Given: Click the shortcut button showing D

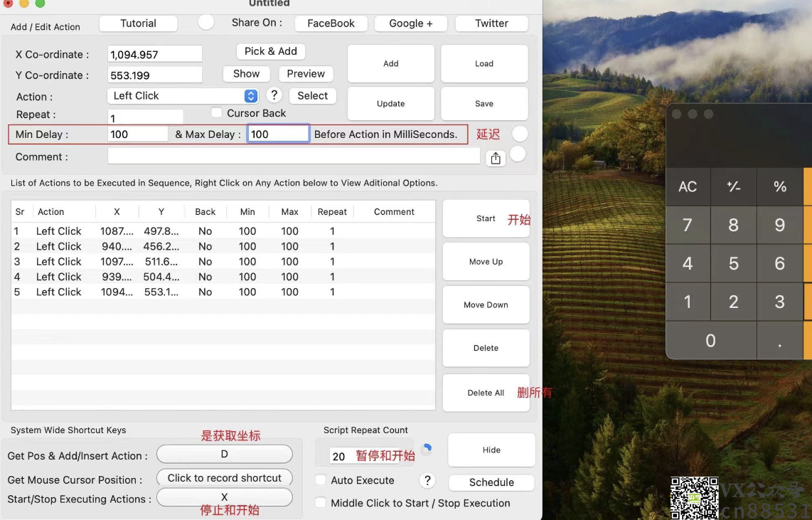Looking at the screenshot, I should [x=224, y=455].
